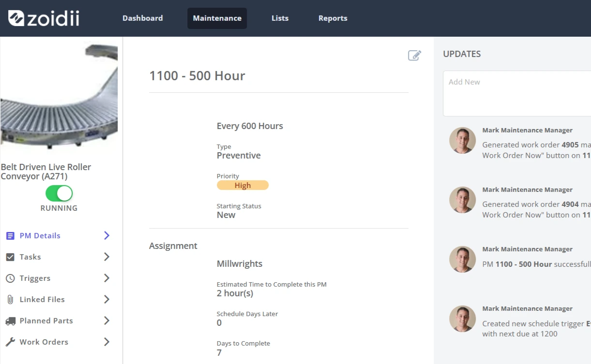Click the Linked Files paperclip icon
The width and height of the screenshot is (591, 364).
[x=10, y=300]
